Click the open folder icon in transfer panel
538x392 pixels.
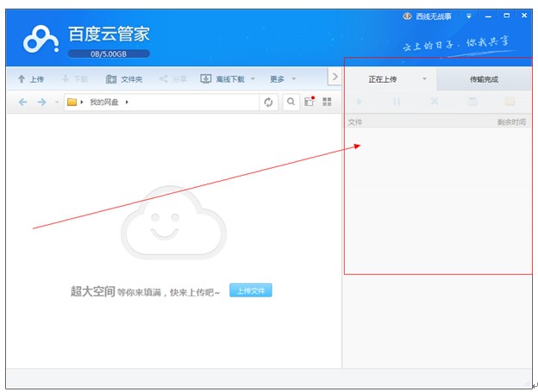(510, 102)
